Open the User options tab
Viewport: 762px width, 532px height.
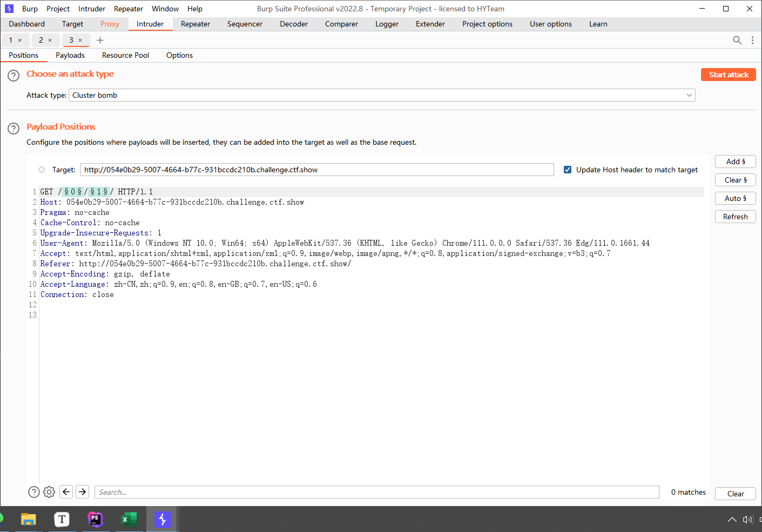[x=551, y=24]
